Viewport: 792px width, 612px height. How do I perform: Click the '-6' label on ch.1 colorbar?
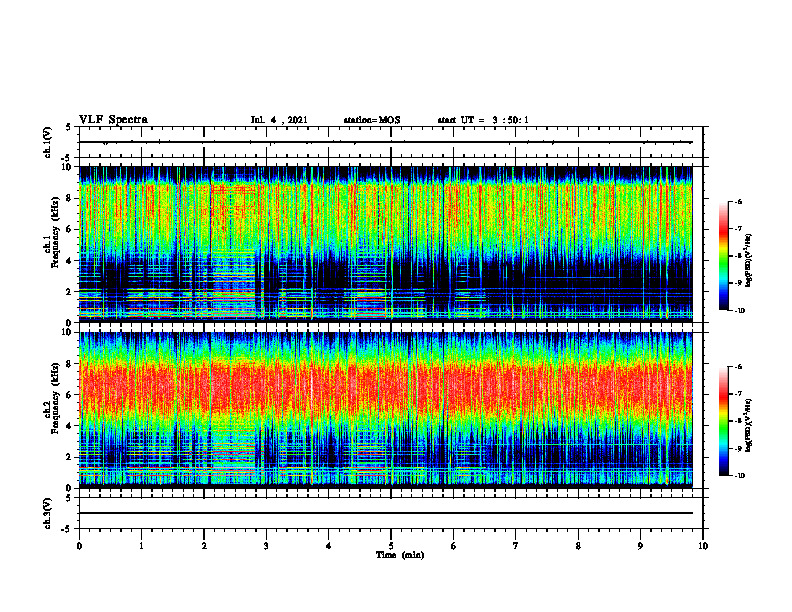pyautogui.click(x=737, y=201)
